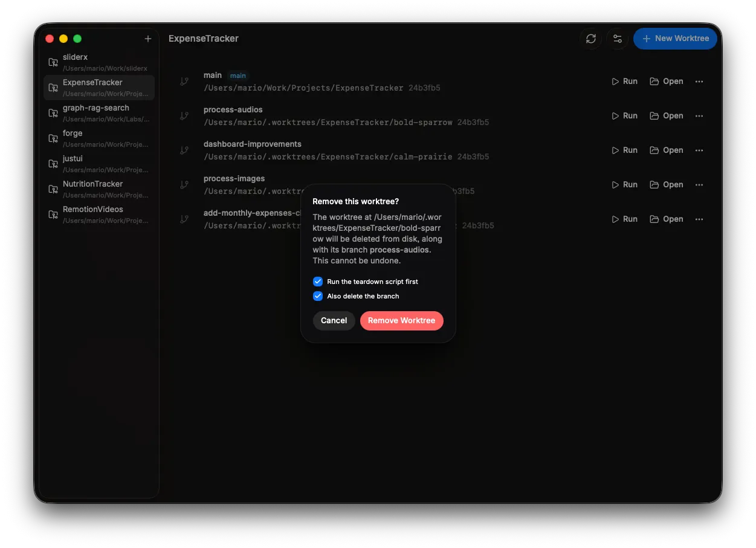Select the RemotionVideos project

[99, 214]
